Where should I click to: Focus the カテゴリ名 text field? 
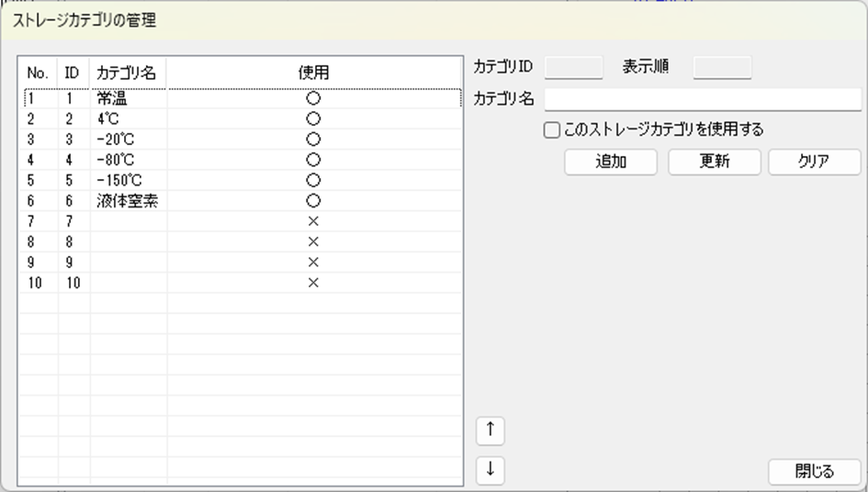pyautogui.click(x=703, y=99)
